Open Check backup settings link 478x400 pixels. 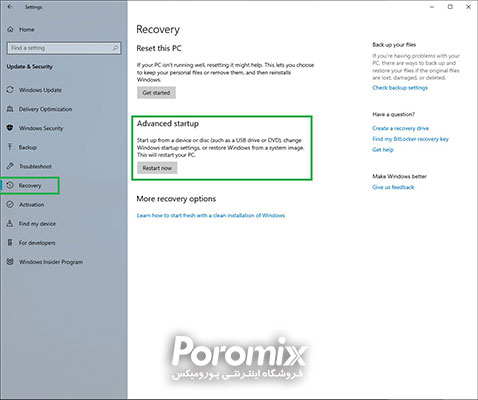[x=400, y=88]
